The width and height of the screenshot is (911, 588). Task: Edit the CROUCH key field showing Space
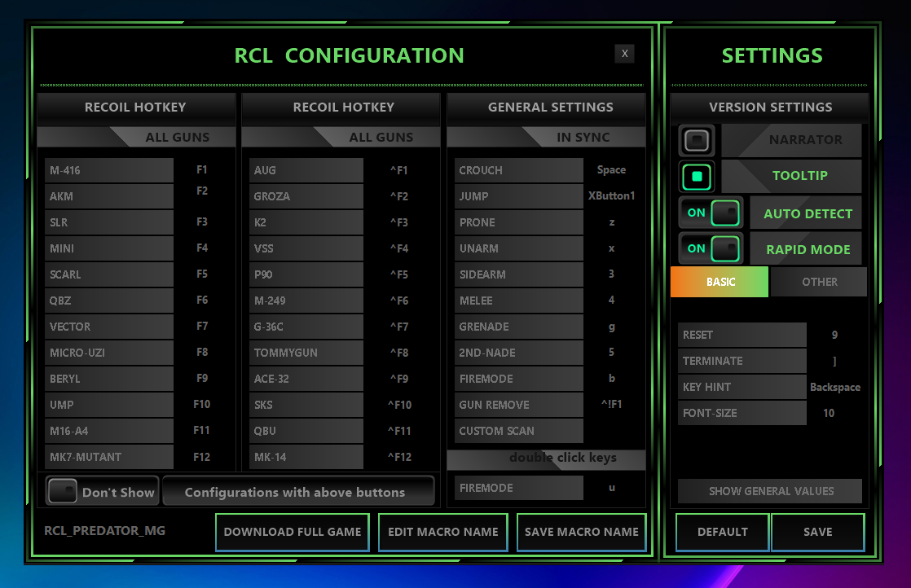click(x=611, y=170)
